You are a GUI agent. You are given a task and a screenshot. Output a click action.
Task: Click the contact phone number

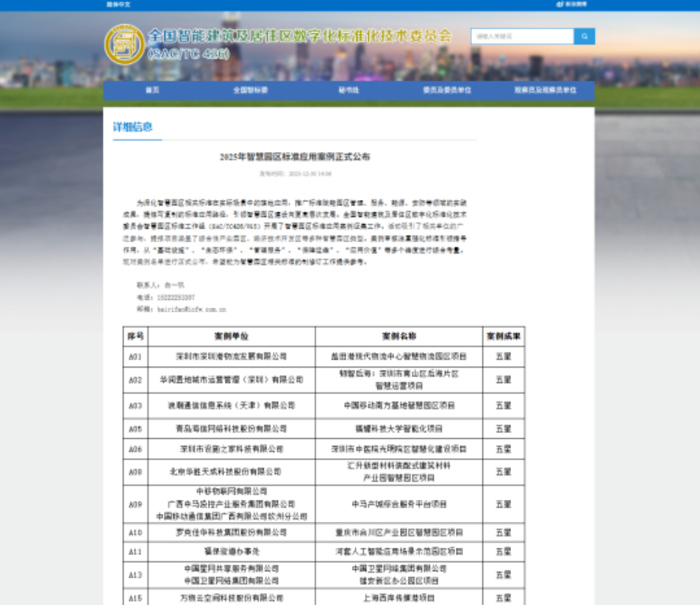(x=176, y=297)
